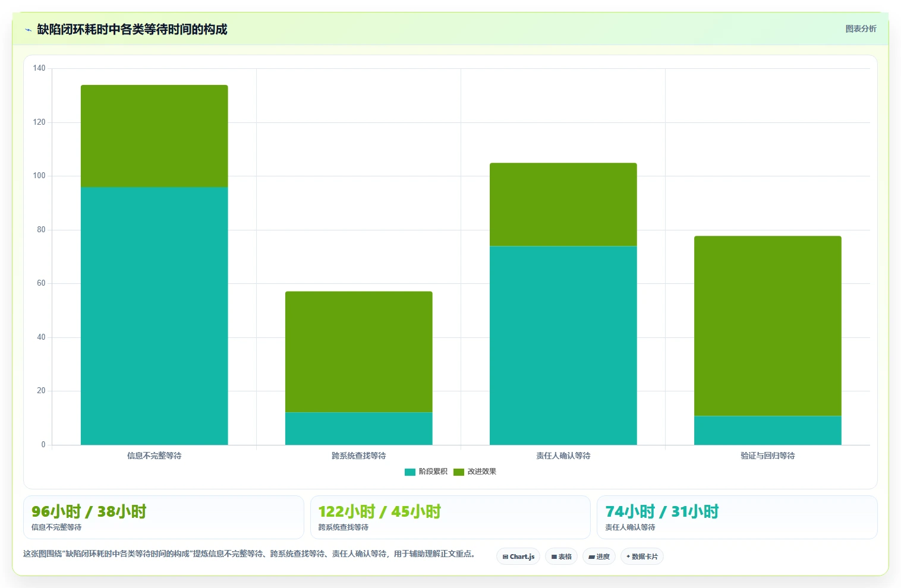Toggle the 阶段累积 legend color swatch
Viewport: 901px width, 588px height.
click(x=410, y=472)
